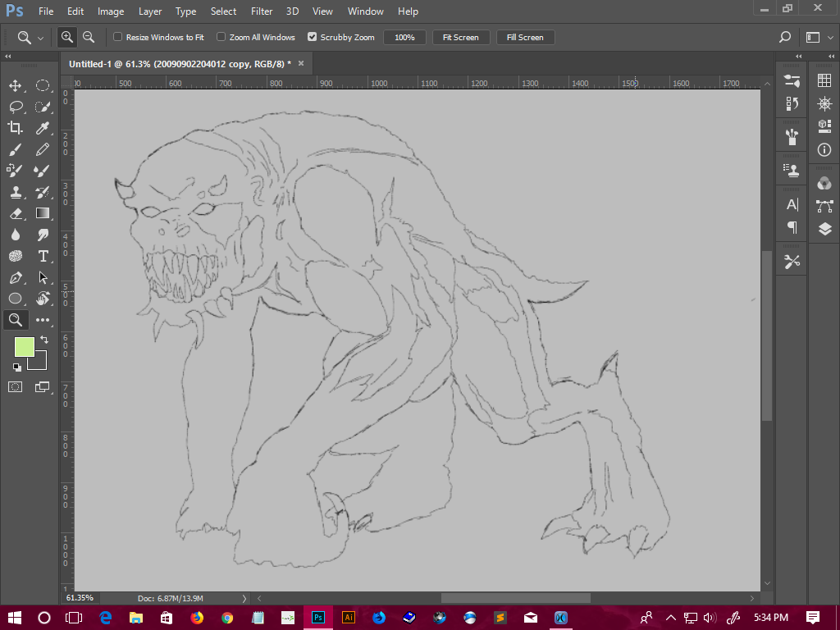Disable the Scrubby Zoom checkbox

(312, 37)
